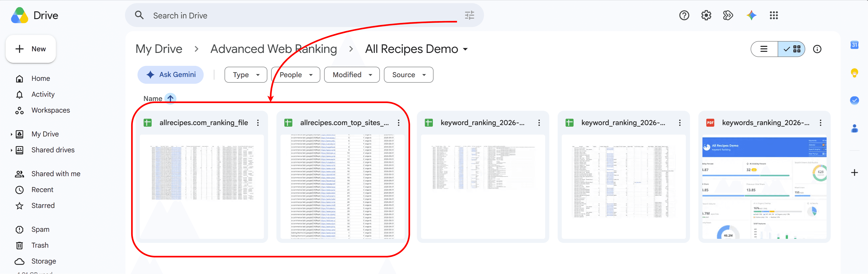The width and height of the screenshot is (868, 274).
Task: Open the Type filter dropdown
Action: tap(246, 75)
